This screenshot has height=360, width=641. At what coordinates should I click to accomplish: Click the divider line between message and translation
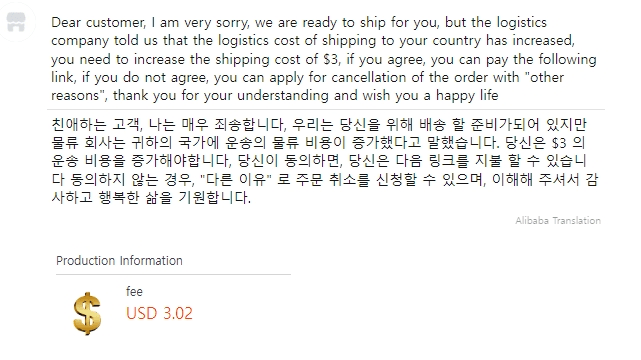click(326, 110)
